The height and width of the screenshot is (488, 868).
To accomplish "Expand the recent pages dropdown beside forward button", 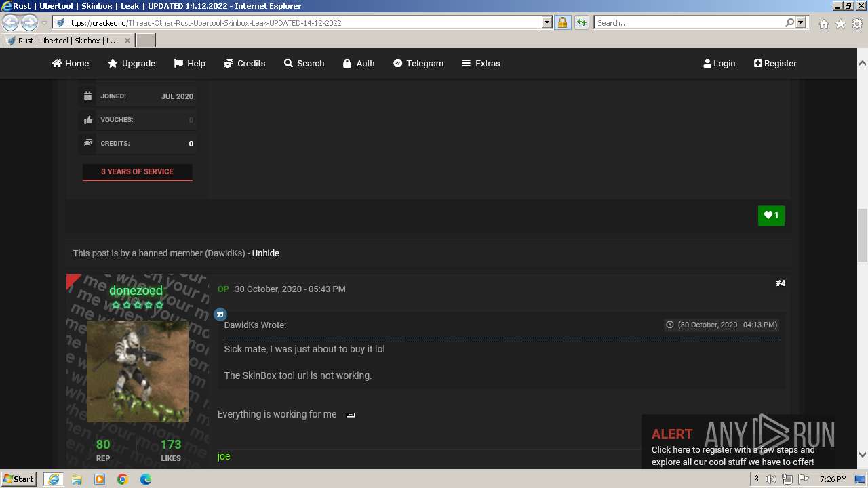I will tap(44, 23).
